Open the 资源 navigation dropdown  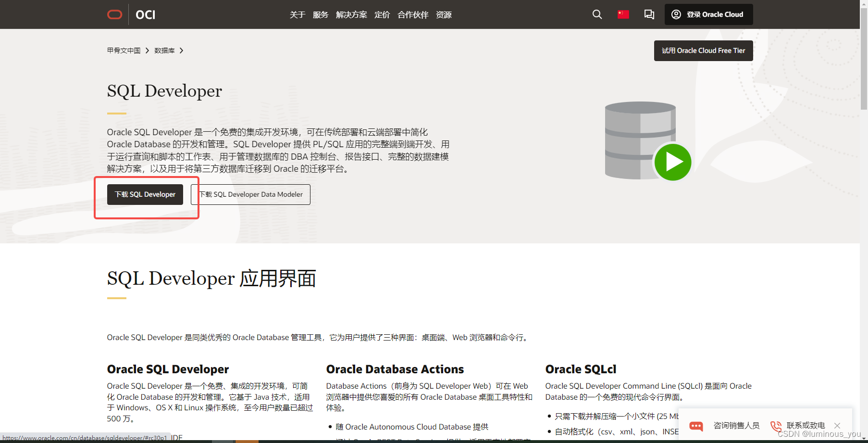(444, 14)
